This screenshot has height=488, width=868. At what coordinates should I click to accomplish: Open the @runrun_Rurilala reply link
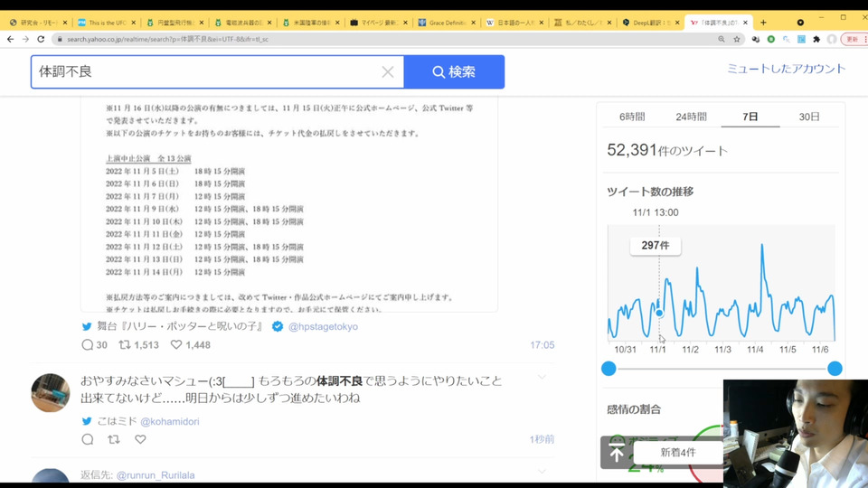tap(156, 475)
